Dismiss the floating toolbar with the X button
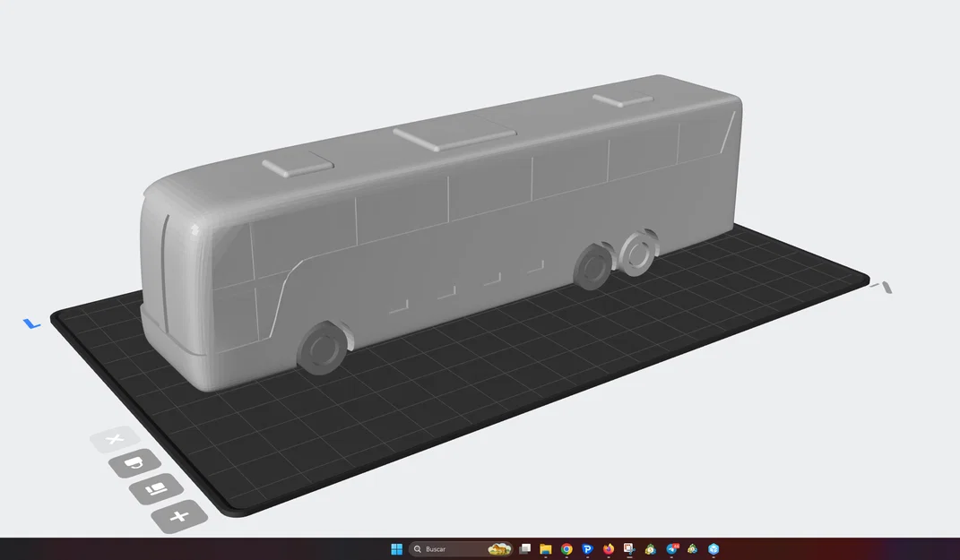 (116, 439)
